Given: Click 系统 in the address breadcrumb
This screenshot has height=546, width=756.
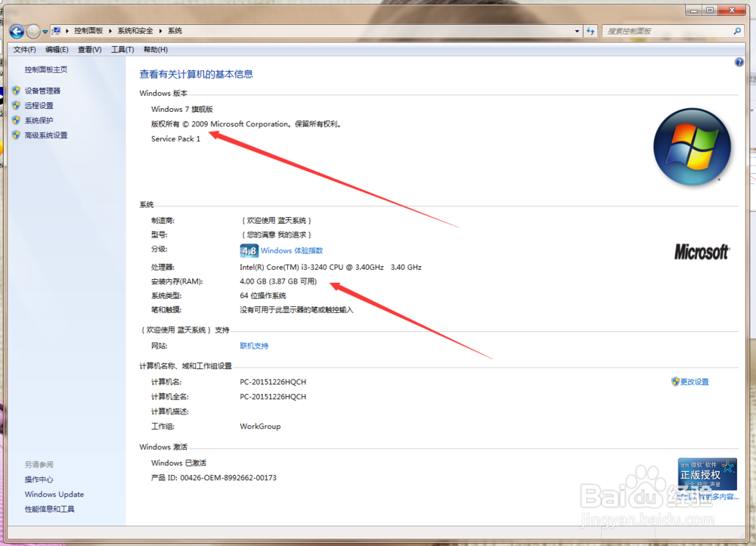Looking at the screenshot, I should pos(175,31).
